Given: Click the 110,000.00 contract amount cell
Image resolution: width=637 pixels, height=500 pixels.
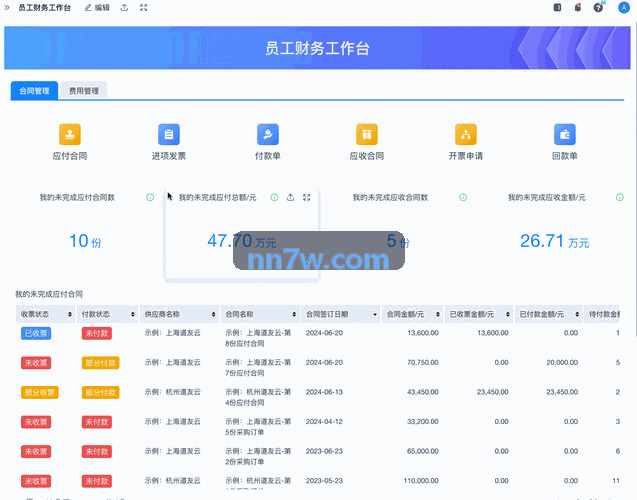Looking at the screenshot, I should pos(421,481).
